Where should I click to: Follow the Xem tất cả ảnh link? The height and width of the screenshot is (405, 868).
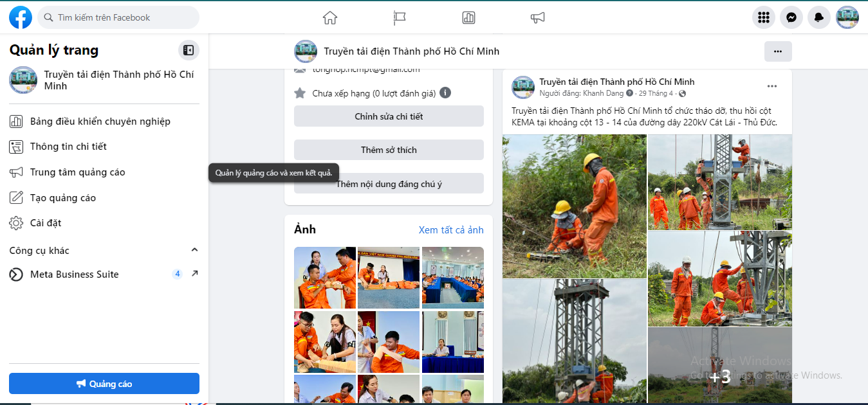tap(451, 230)
